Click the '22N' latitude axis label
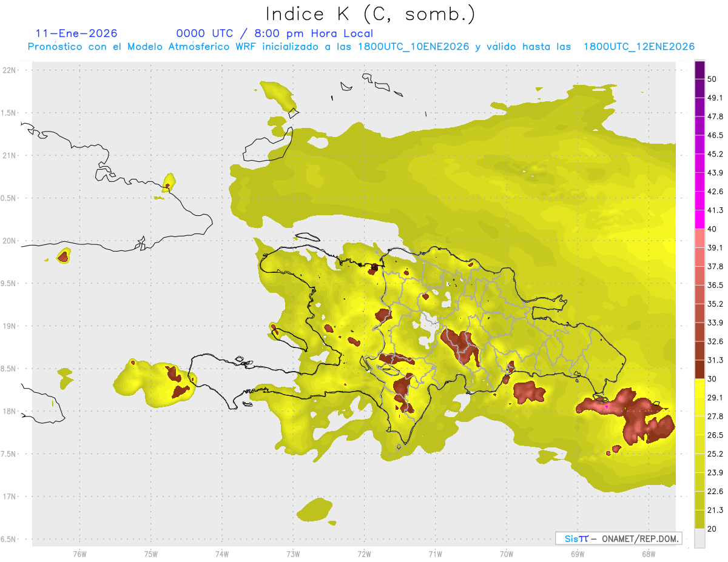 9,70
